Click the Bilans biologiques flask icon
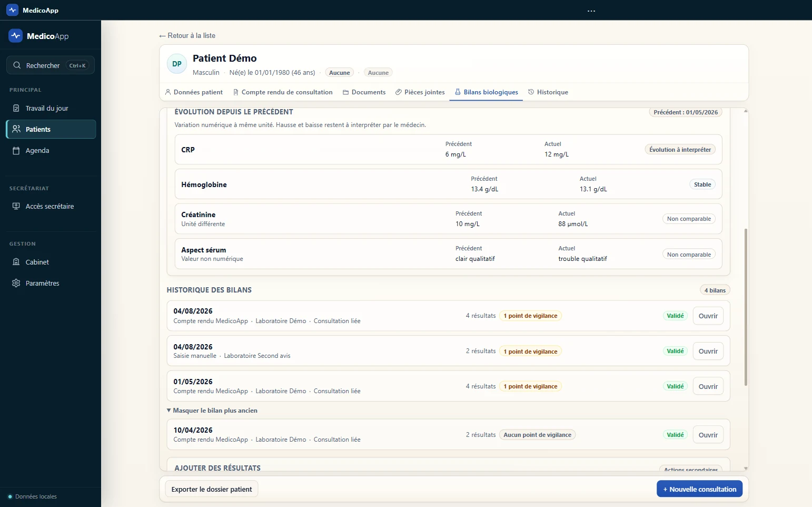The image size is (812, 507). tap(458, 92)
